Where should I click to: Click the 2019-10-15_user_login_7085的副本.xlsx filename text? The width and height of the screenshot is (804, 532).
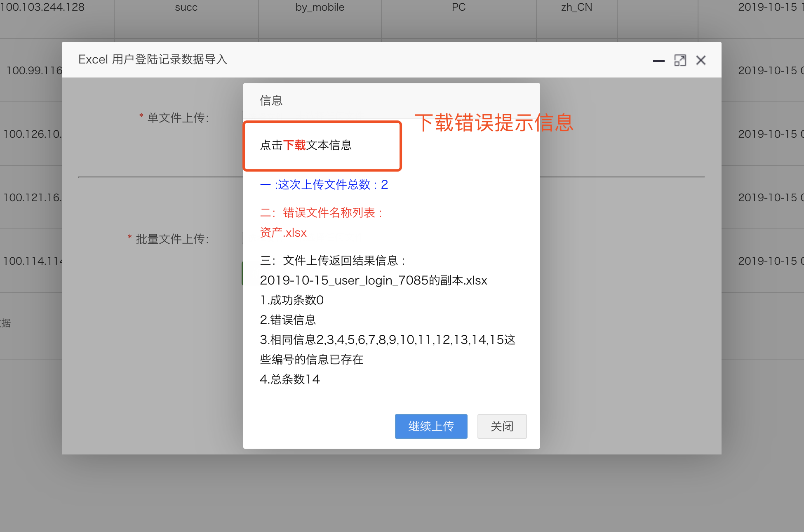373,280
